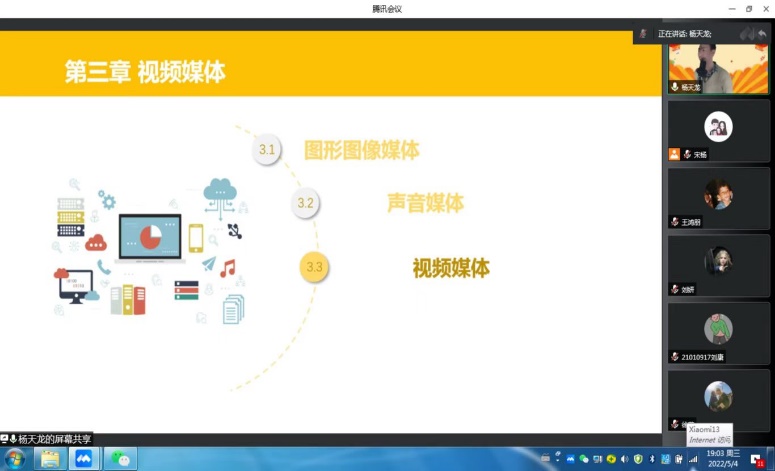The image size is (775, 471).
Task: Click the 声音媒体 heading
Action: click(425, 203)
